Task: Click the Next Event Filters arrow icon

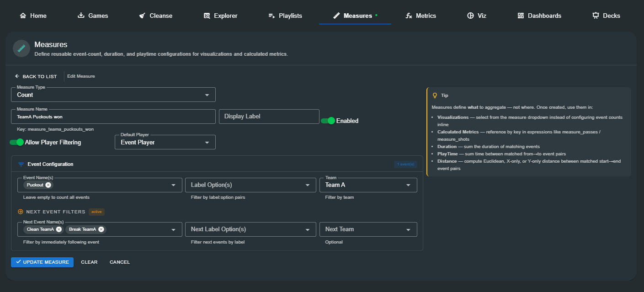Action: [20, 212]
